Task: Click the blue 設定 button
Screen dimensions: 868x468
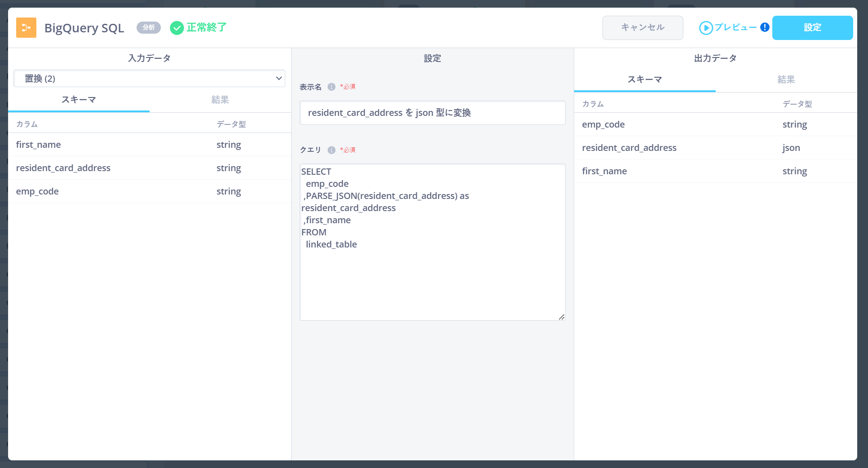Action: pos(812,28)
